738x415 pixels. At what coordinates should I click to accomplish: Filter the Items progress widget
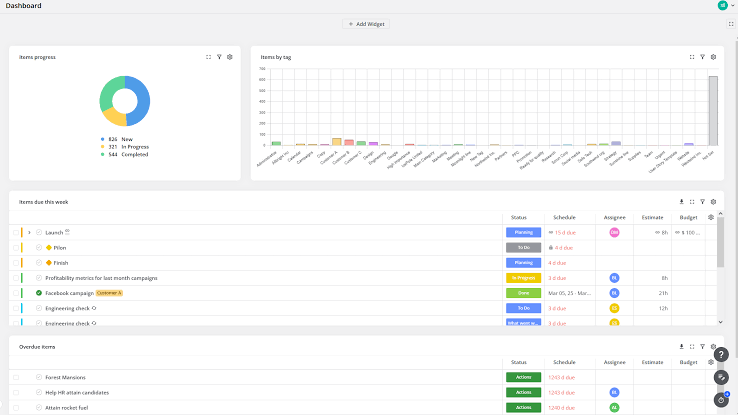[x=219, y=57]
